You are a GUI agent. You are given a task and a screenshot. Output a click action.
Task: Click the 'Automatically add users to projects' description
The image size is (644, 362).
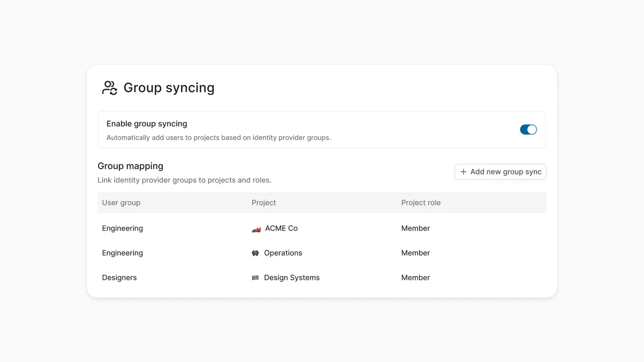coord(219,138)
